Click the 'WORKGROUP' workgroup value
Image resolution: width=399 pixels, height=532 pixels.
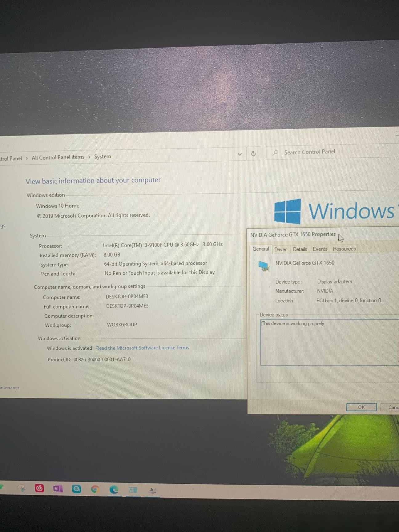[x=122, y=324]
